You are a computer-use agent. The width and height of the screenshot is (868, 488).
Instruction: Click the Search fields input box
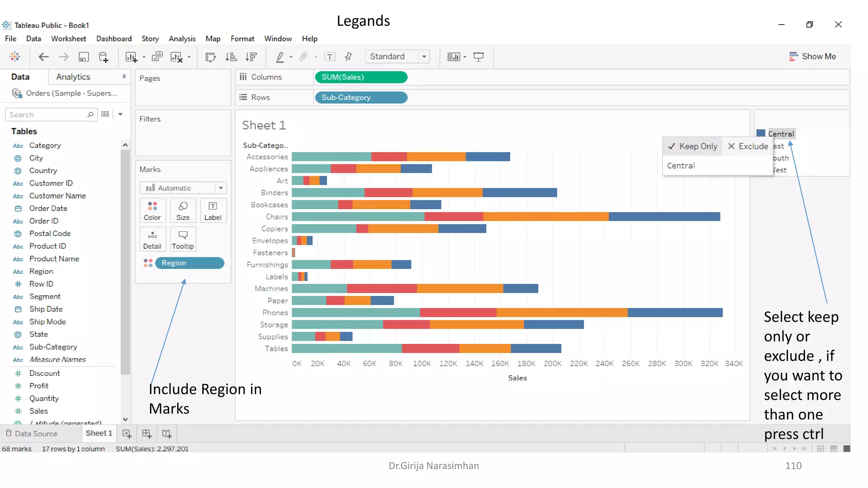(47, 115)
